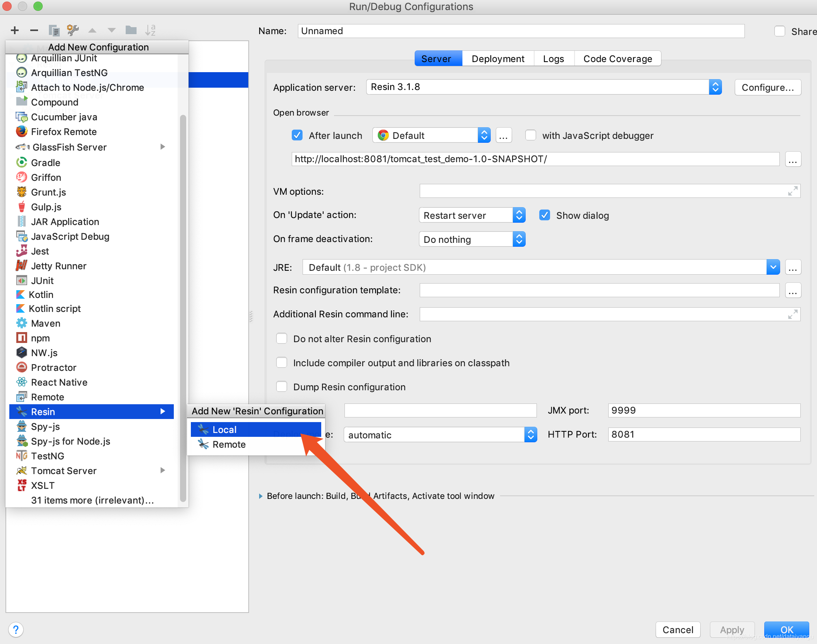Enable with JavaScript debugger checkbox
This screenshot has width=817, height=644.
pyautogui.click(x=530, y=135)
